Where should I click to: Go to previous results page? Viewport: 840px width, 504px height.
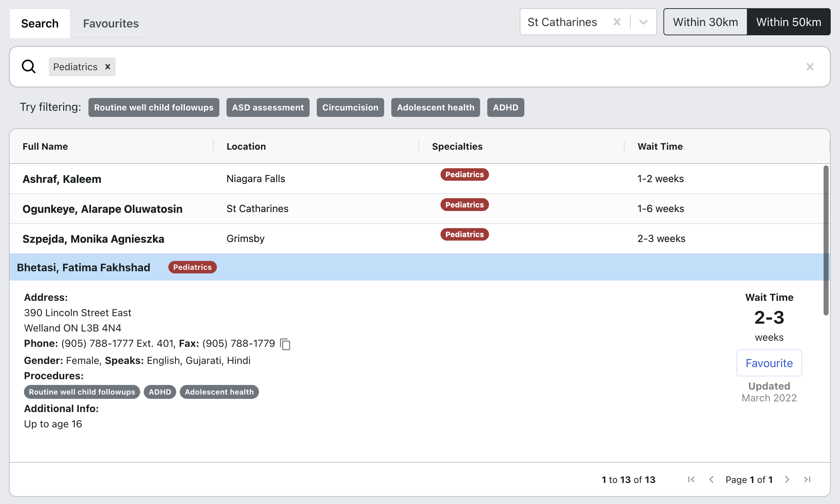(711, 479)
